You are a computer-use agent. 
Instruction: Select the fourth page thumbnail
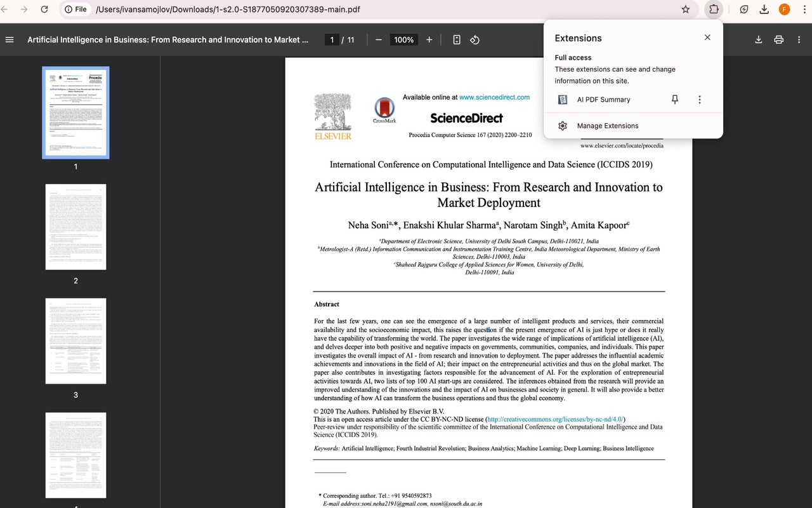(75, 455)
